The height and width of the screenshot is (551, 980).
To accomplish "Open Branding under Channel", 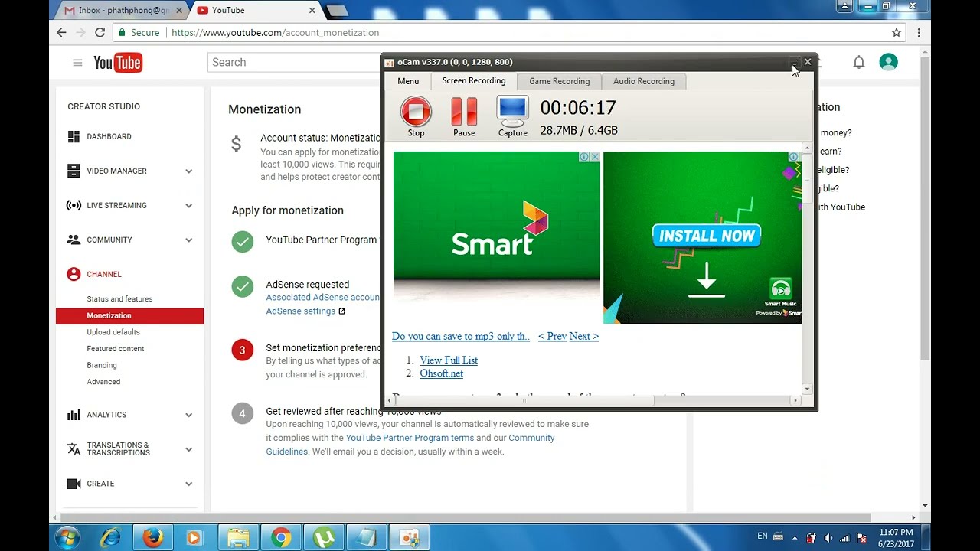I will [102, 365].
